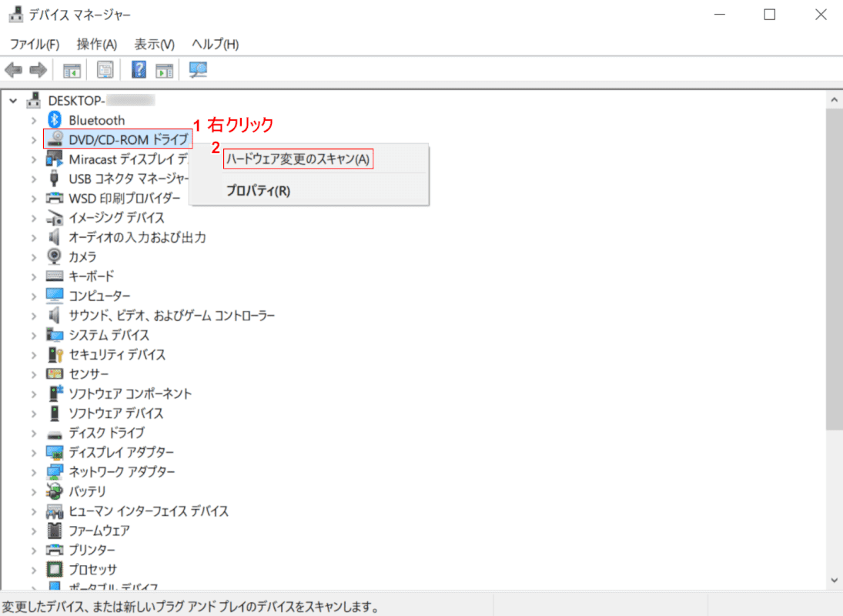
Task: Open the blue Help question-mark icon
Action: click(x=139, y=70)
